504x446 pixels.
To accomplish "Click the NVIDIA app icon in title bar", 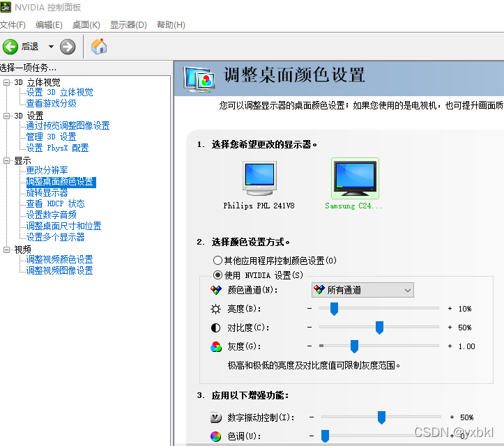I will [x=6, y=7].
